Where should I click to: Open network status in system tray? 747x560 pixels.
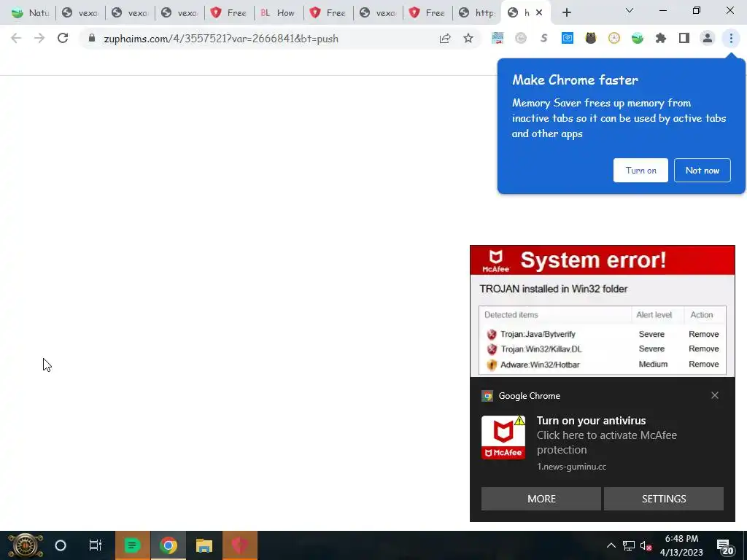(629, 545)
